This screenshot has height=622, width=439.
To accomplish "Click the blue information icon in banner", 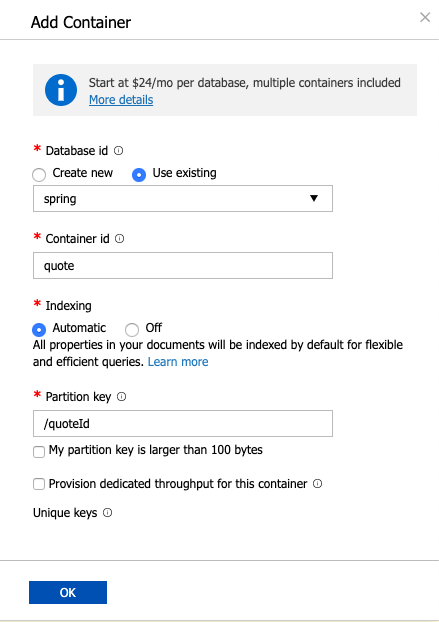I will [x=61, y=90].
